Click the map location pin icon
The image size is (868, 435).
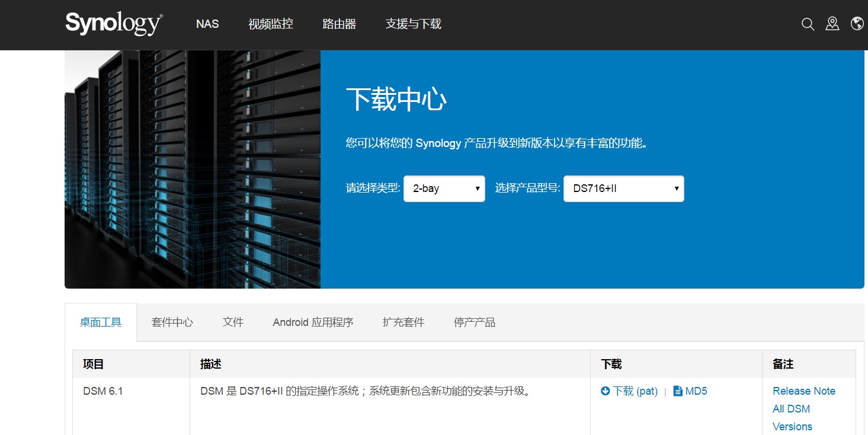click(x=832, y=24)
